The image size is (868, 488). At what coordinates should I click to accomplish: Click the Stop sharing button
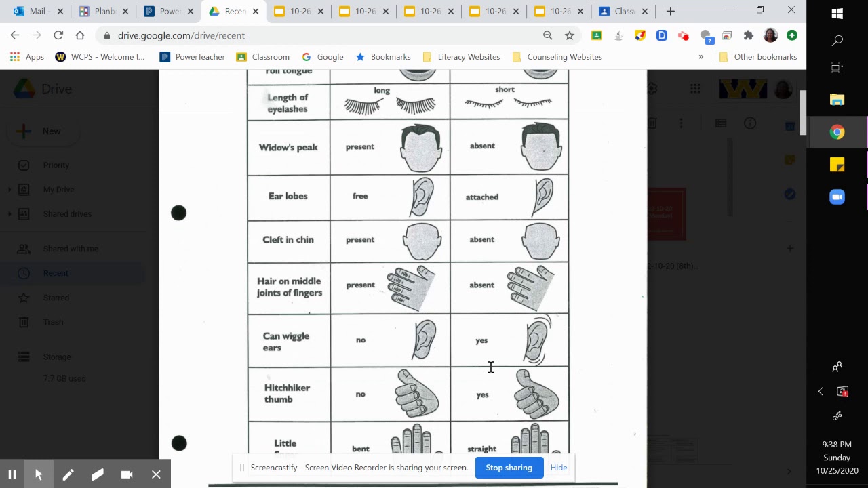click(x=509, y=468)
